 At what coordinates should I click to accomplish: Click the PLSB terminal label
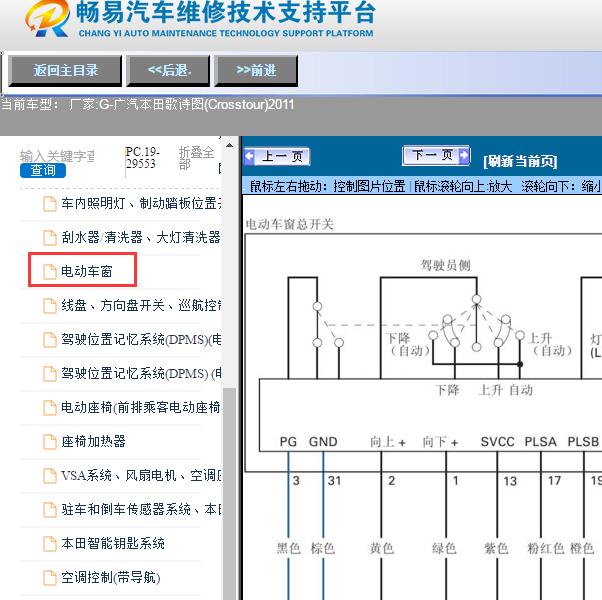583,442
